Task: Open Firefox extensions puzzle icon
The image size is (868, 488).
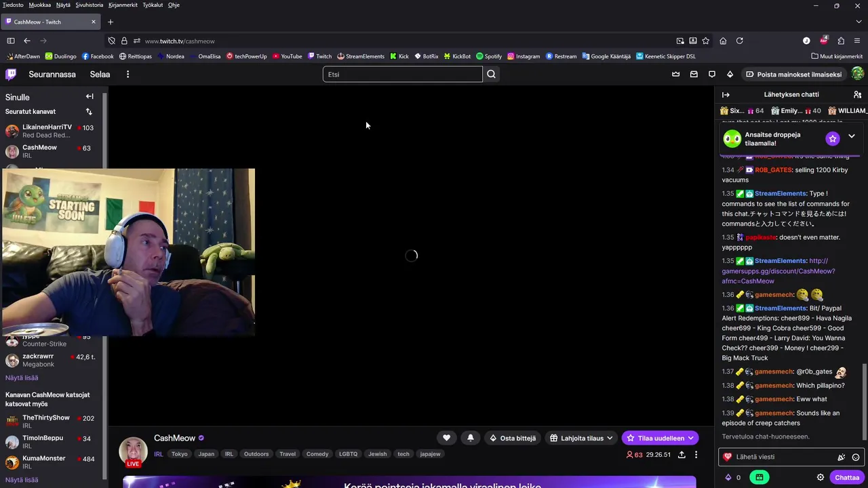Action: [x=841, y=41]
